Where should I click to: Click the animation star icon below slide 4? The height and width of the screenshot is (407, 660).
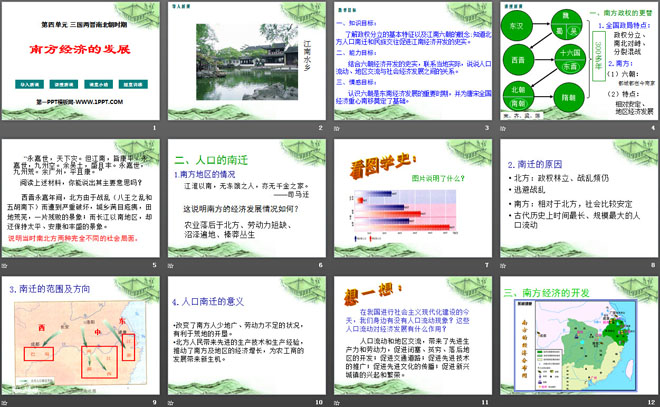503,128
